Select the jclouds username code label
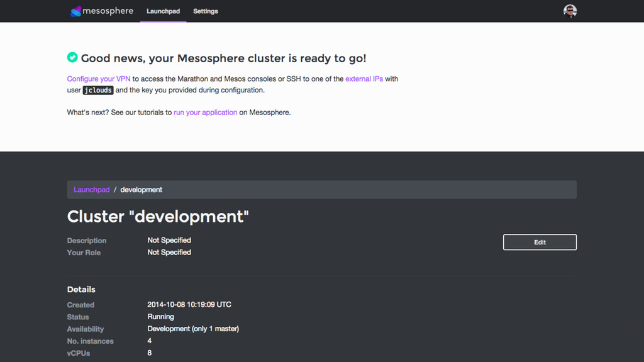Viewport: 644px width, 362px height. (97, 90)
